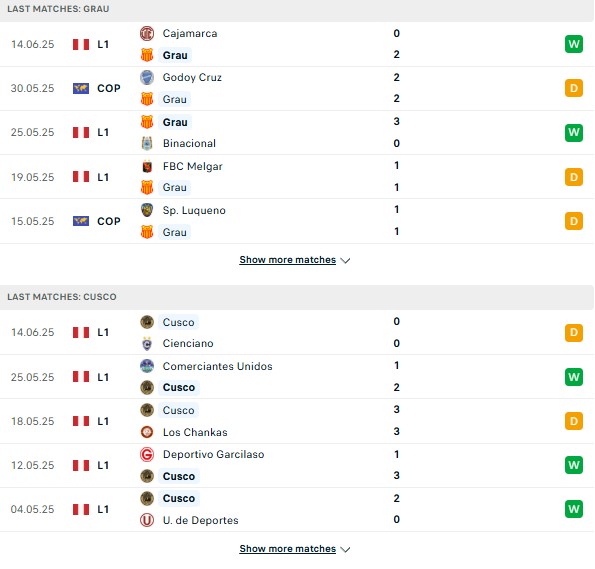Click the Cajamarca team crest icon
This screenshot has height=569, width=595.
tap(147, 33)
